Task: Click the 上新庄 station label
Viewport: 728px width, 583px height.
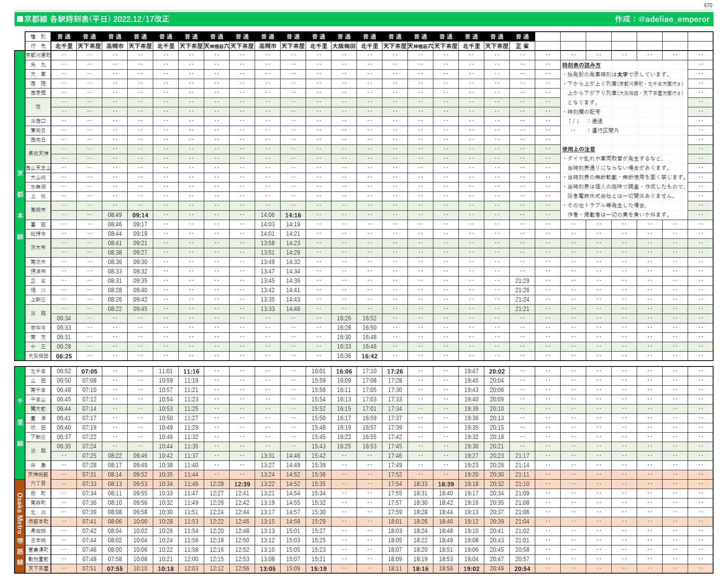Action: pyautogui.click(x=38, y=300)
